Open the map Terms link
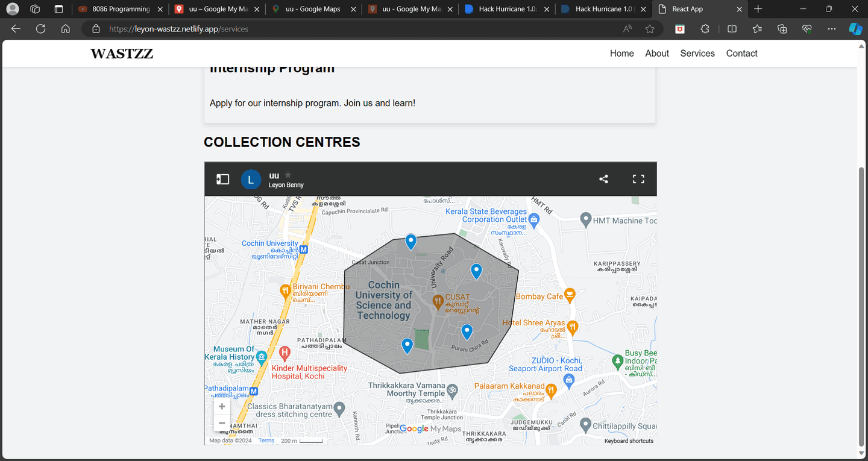This screenshot has width=868, height=461. (x=266, y=441)
